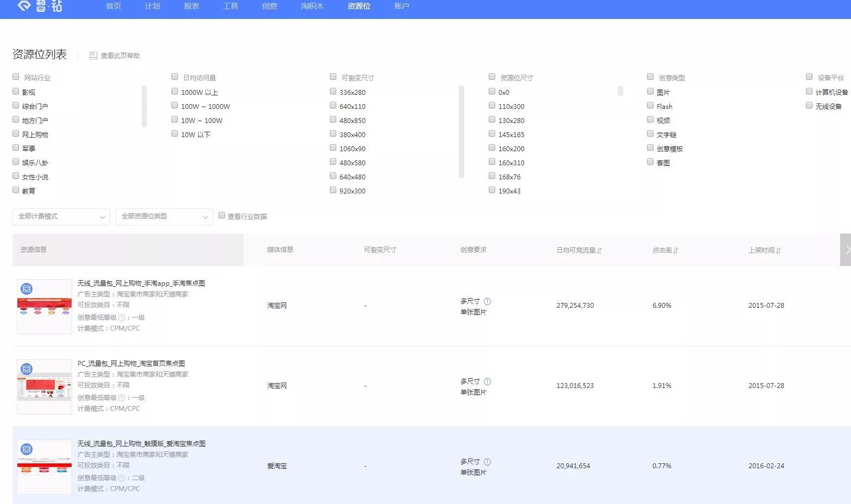Open the 淘积木 menu item
Image resolution: width=851 pixels, height=504 pixels.
pyautogui.click(x=312, y=6)
